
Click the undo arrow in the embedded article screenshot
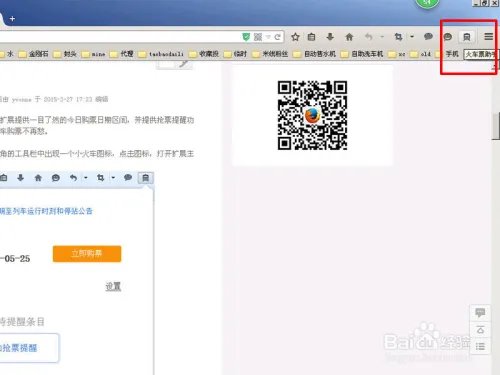tap(74, 178)
